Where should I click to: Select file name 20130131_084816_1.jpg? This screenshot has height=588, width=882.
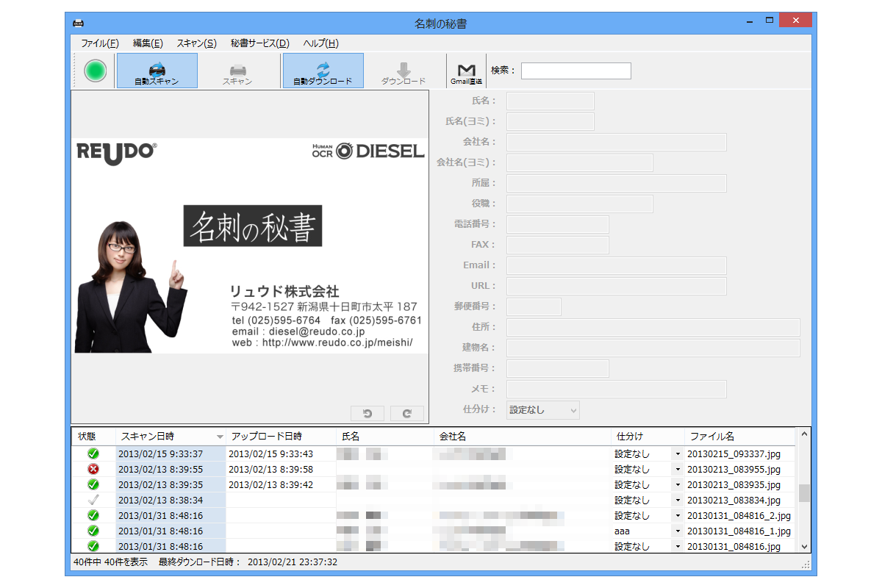[x=739, y=531]
